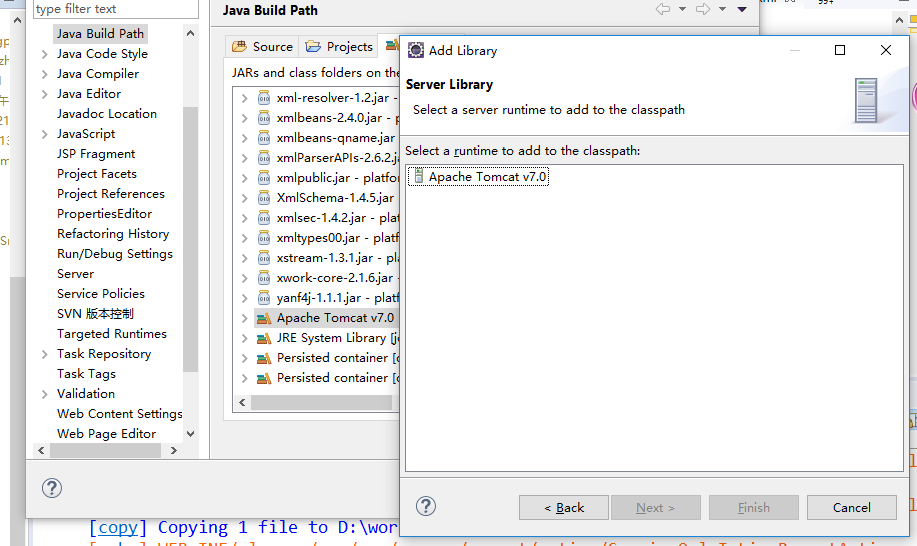Screen dimensions: 917x546
Task: Select Task Tags in properties tree
Action: tap(86, 374)
